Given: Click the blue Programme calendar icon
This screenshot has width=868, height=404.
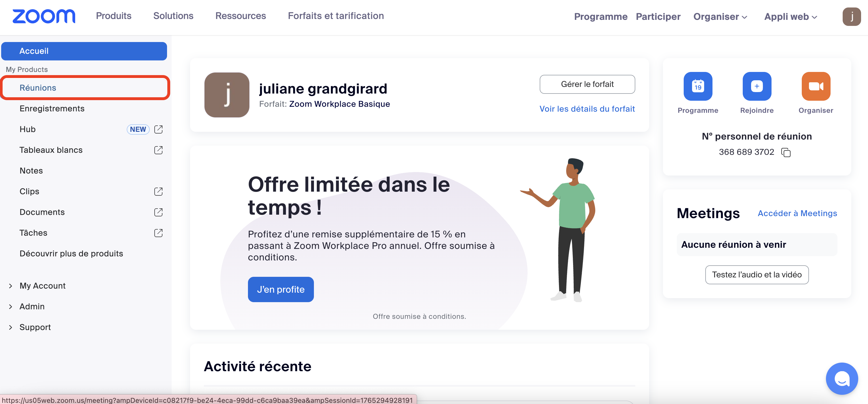Looking at the screenshot, I should (x=698, y=86).
